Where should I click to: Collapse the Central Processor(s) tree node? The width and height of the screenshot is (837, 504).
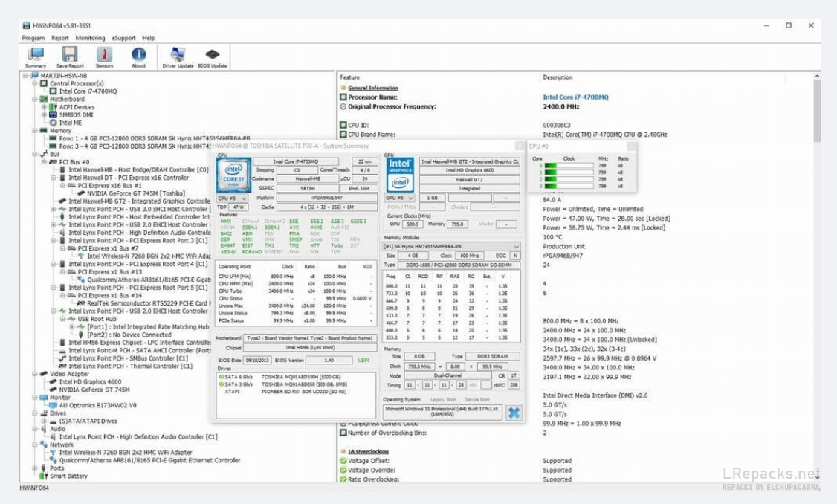pos(35,83)
